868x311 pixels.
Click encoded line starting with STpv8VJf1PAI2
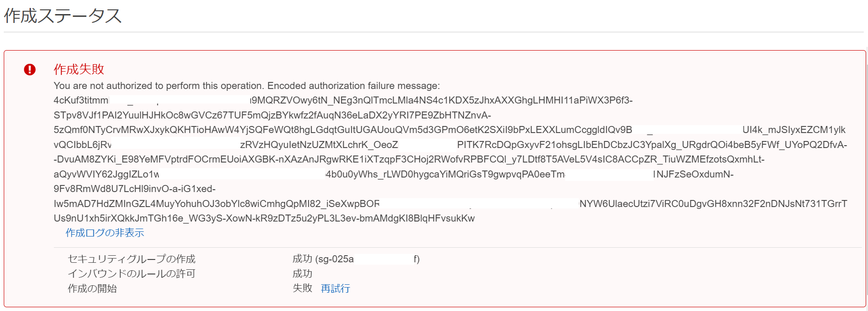[x=272, y=115]
